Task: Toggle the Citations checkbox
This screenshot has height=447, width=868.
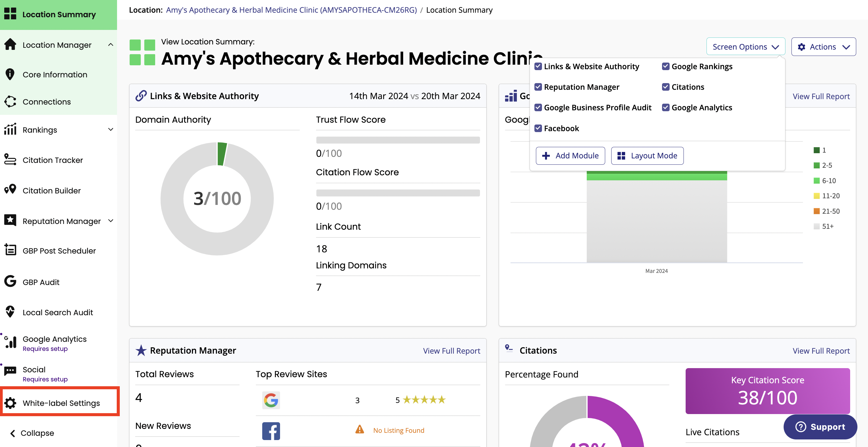Action: tap(665, 87)
